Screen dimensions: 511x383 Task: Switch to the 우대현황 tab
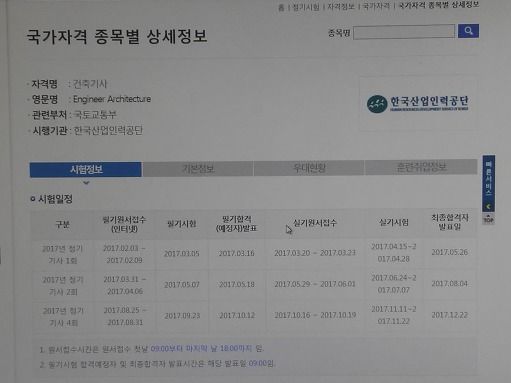[x=309, y=168]
